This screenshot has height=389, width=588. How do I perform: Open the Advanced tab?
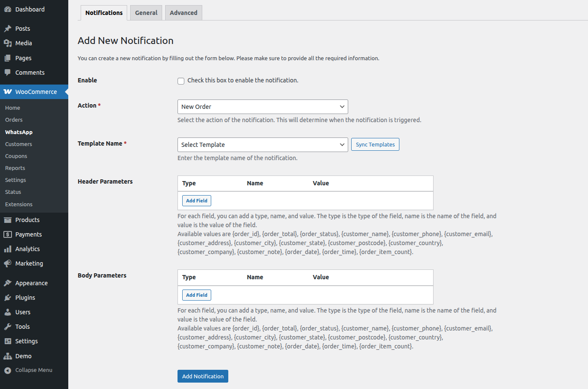pyautogui.click(x=183, y=13)
